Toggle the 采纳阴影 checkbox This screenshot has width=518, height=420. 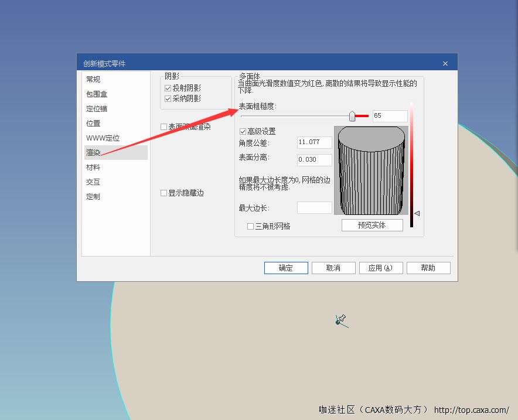click(x=168, y=98)
